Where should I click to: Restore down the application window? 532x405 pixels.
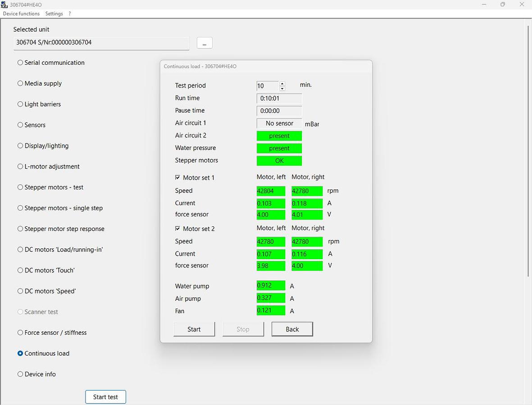click(503, 4)
